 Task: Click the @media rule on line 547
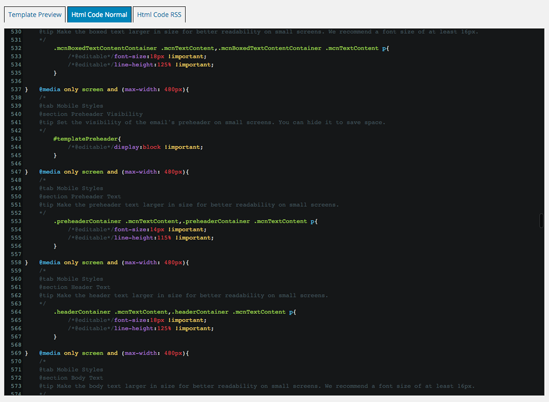tap(114, 172)
